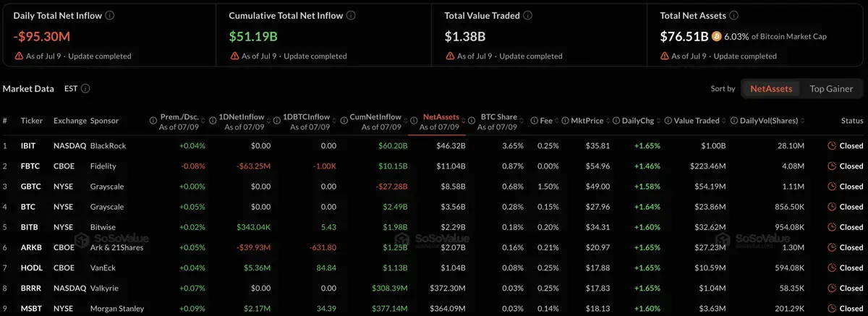Sort by DailyChg column header
This screenshot has height=316, width=868.
point(637,121)
